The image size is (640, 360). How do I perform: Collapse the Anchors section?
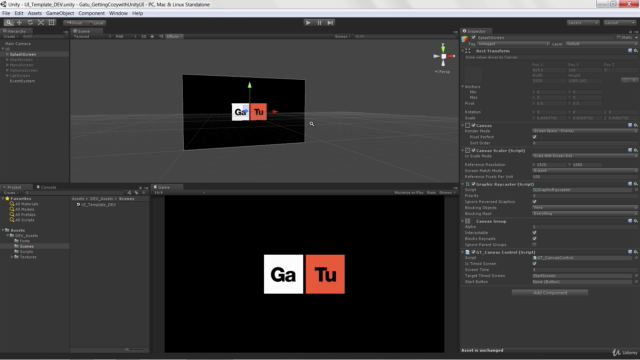click(x=462, y=87)
